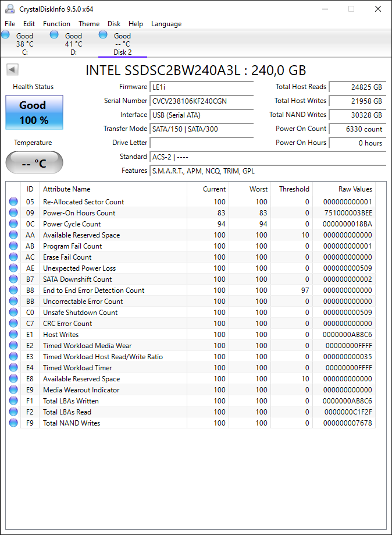The height and width of the screenshot is (535, 392).
Task: Click status orb for Timed Workload Media Wear
Action: tap(13, 345)
